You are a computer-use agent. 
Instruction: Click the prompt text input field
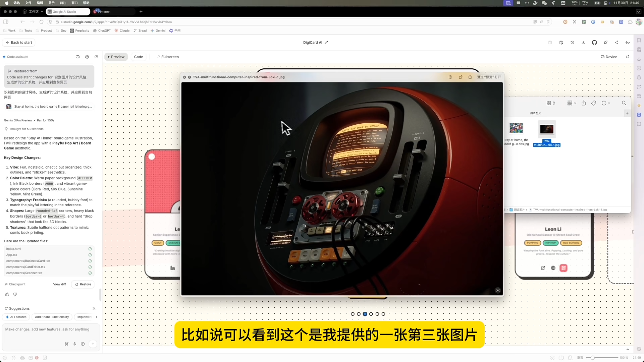tap(47, 329)
